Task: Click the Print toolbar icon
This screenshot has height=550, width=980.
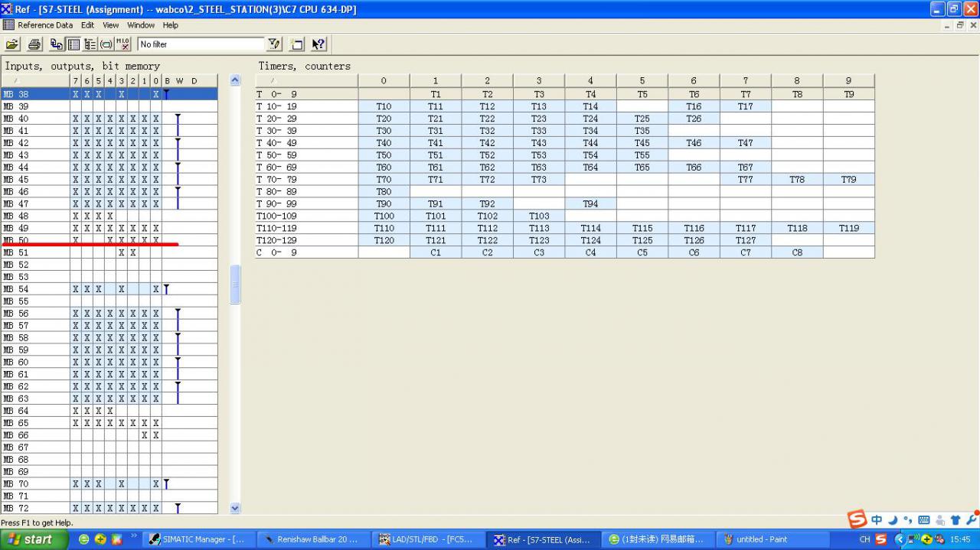Action: [34, 44]
